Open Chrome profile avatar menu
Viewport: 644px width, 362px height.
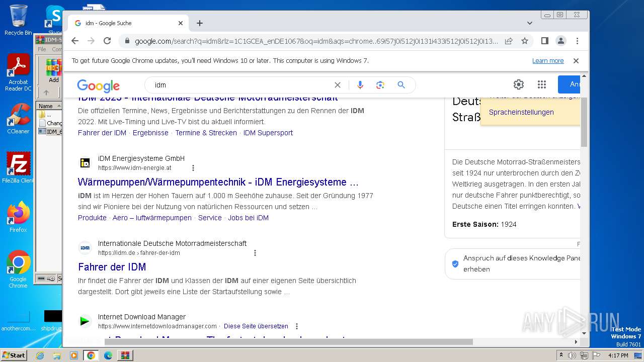pyautogui.click(x=560, y=41)
